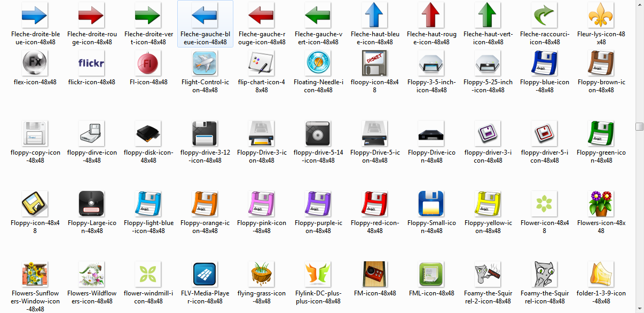Select the floppy-copy icon file
The image size is (644, 313).
35,133
